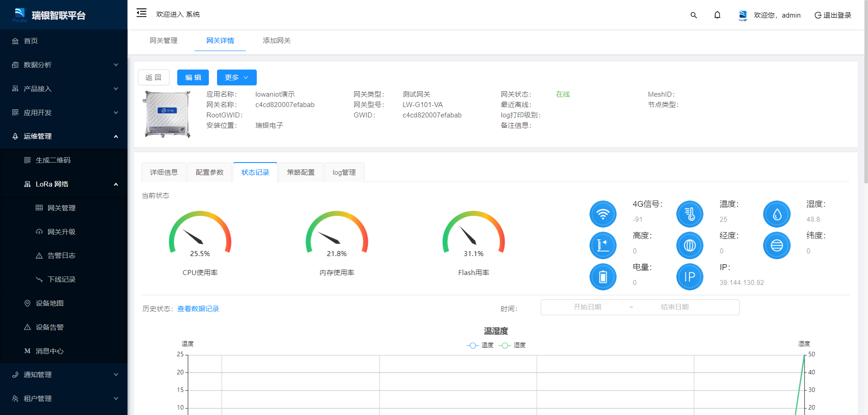Click the temperature thermometer icon
This screenshot has width=868, height=415.
pos(689,214)
